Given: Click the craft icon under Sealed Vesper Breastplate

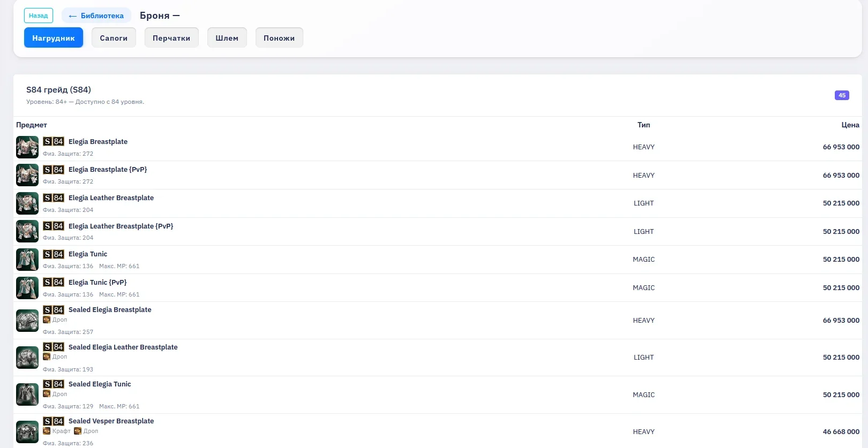Looking at the screenshot, I should point(47,431).
